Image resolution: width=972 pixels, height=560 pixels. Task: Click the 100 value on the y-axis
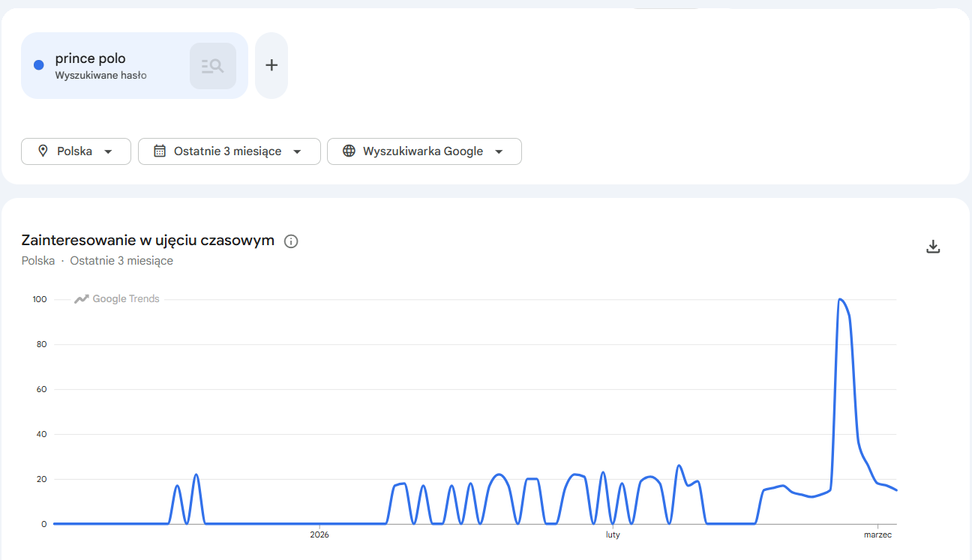click(x=39, y=299)
